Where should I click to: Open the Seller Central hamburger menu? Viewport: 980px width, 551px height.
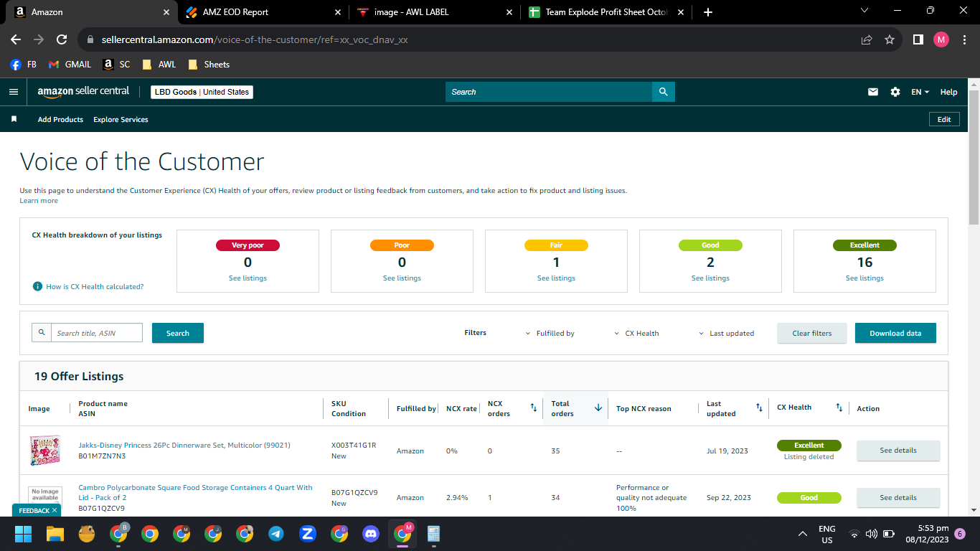(x=13, y=92)
